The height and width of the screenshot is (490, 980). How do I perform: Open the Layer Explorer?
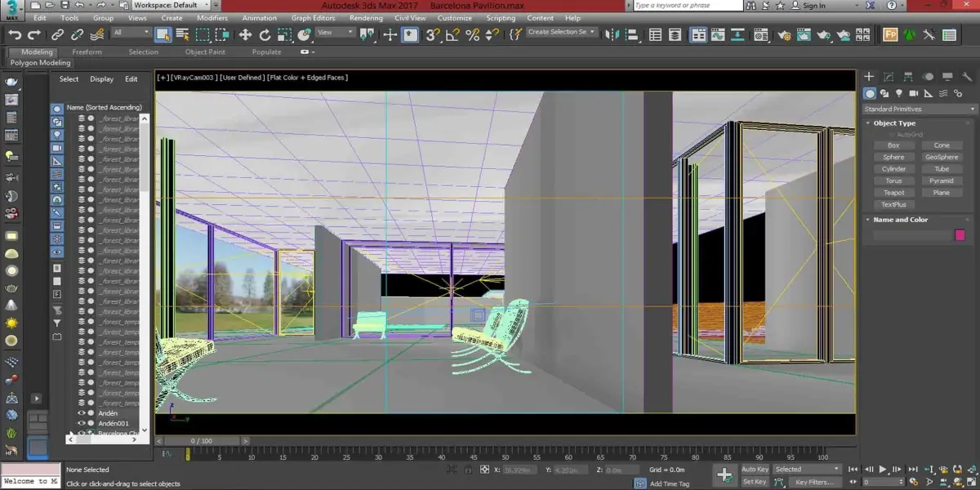click(x=675, y=34)
